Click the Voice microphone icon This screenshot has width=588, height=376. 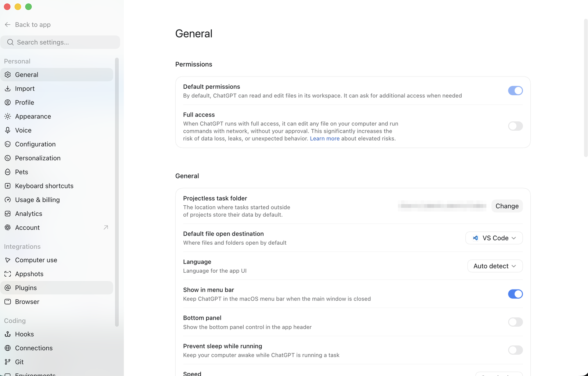coord(8,130)
